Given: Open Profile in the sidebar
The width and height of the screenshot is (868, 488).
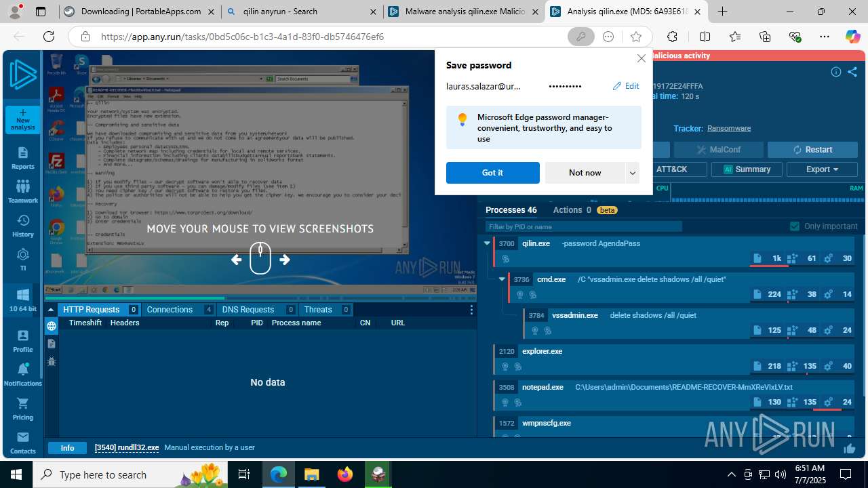Looking at the screenshot, I should (x=23, y=341).
